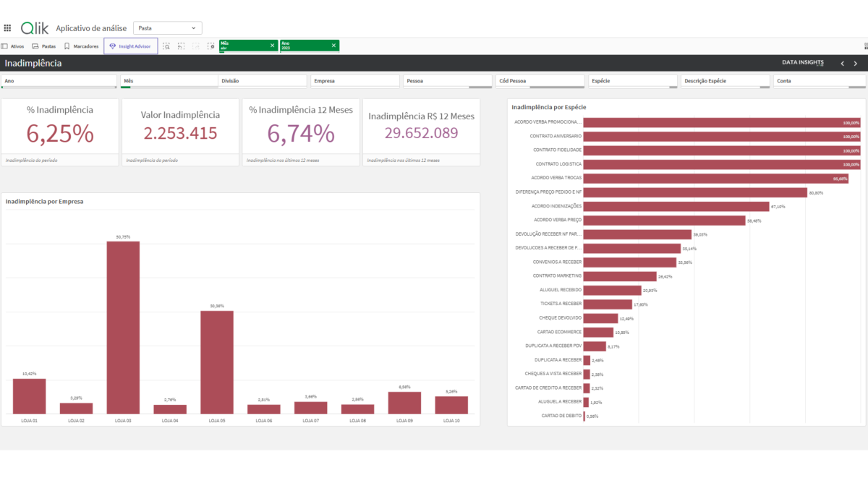868x488 pixels.
Task: Clear the Ano 2023 selection
Action: (x=333, y=46)
